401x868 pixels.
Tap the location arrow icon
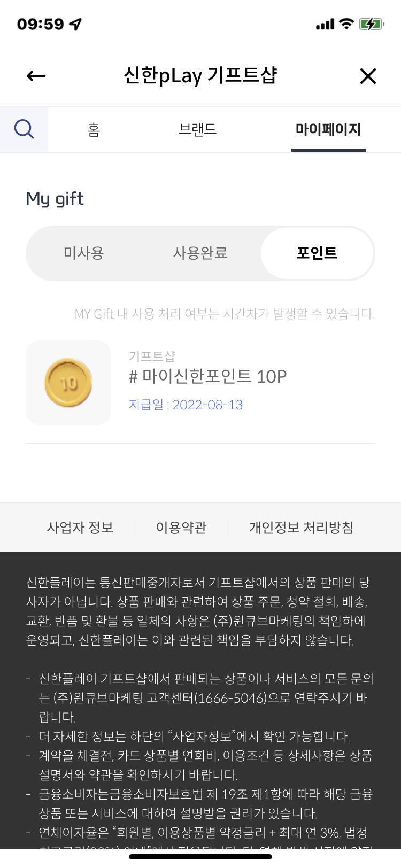(x=75, y=24)
